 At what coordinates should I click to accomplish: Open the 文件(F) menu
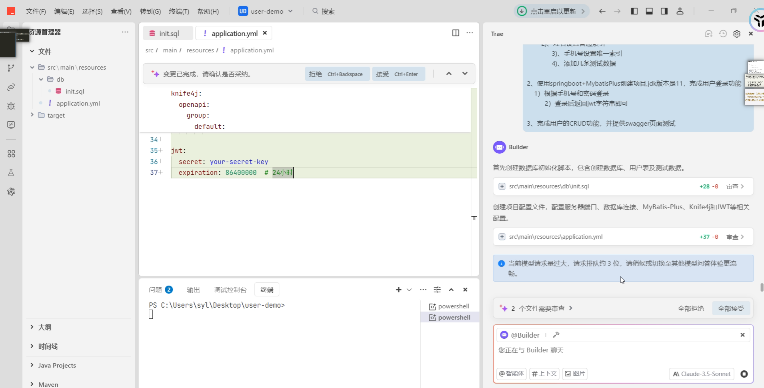click(36, 11)
